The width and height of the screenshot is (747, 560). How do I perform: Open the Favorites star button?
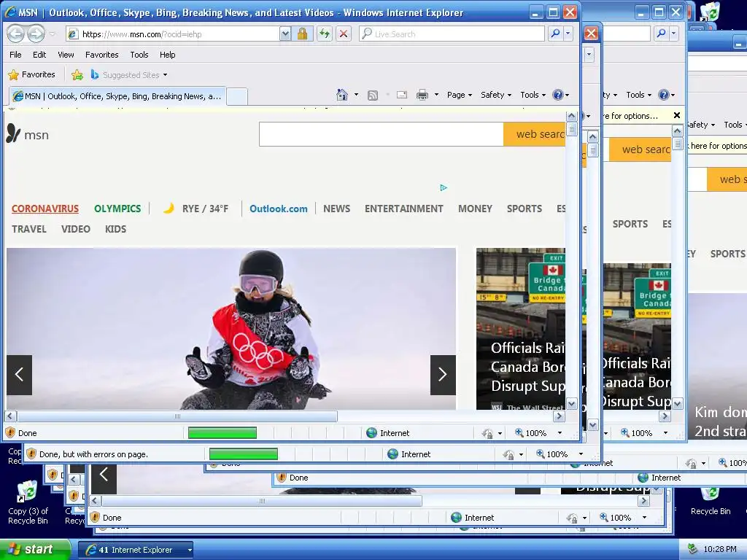coord(31,75)
